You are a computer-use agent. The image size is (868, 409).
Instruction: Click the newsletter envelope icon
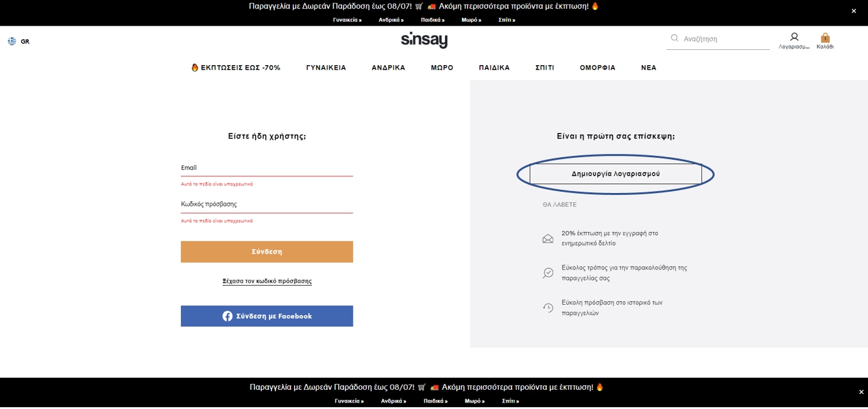coord(548,239)
